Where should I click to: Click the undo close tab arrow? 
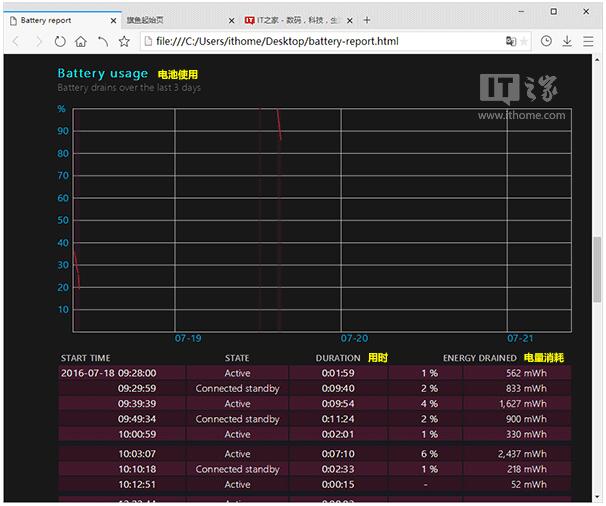click(x=103, y=41)
